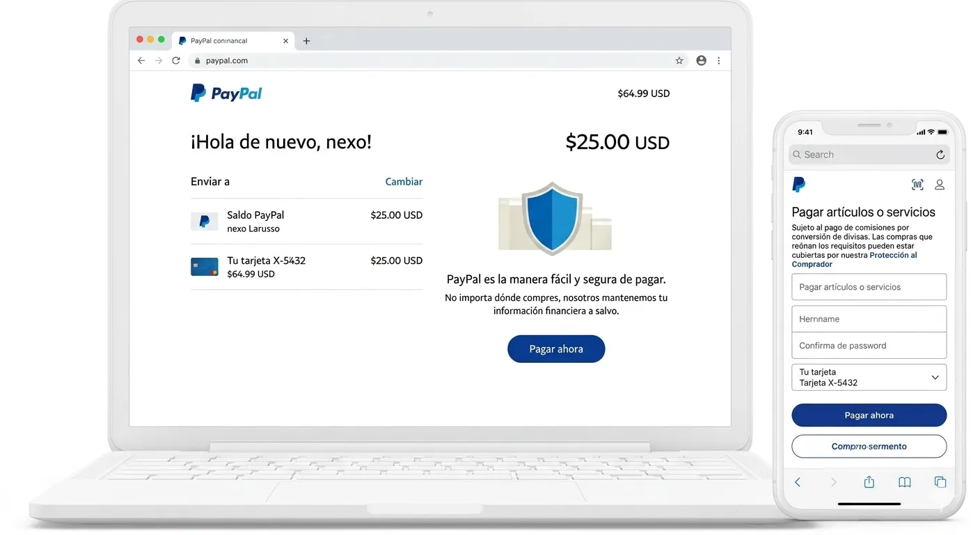Tap the share icon in the phone toolbar
Image resolution: width=980 pixels, height=535 pixels.
click(x=869, y=481)
